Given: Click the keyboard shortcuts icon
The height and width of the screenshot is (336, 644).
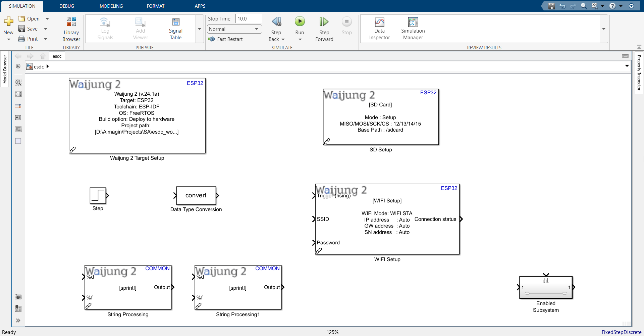Looking at the screenshot, I should tap(625, 56).
